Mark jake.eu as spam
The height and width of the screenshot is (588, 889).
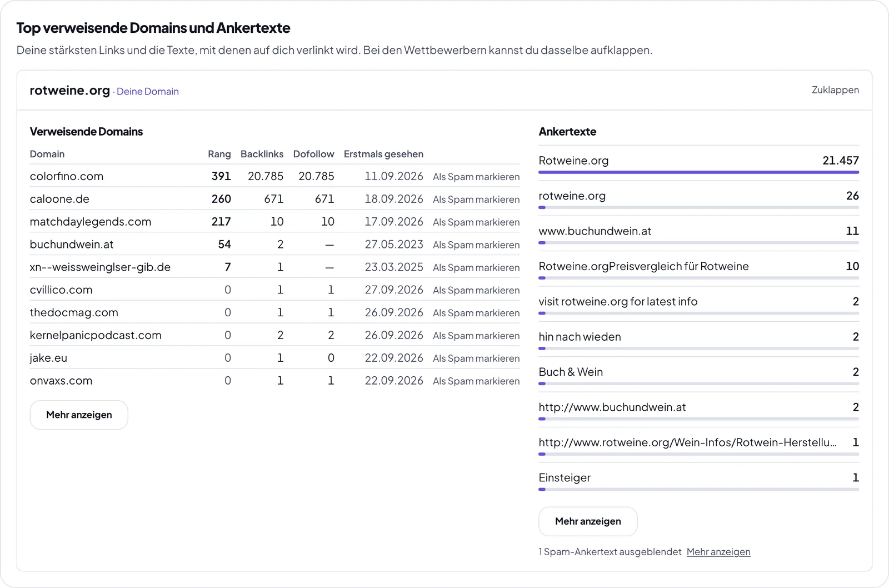pos(476,359)
